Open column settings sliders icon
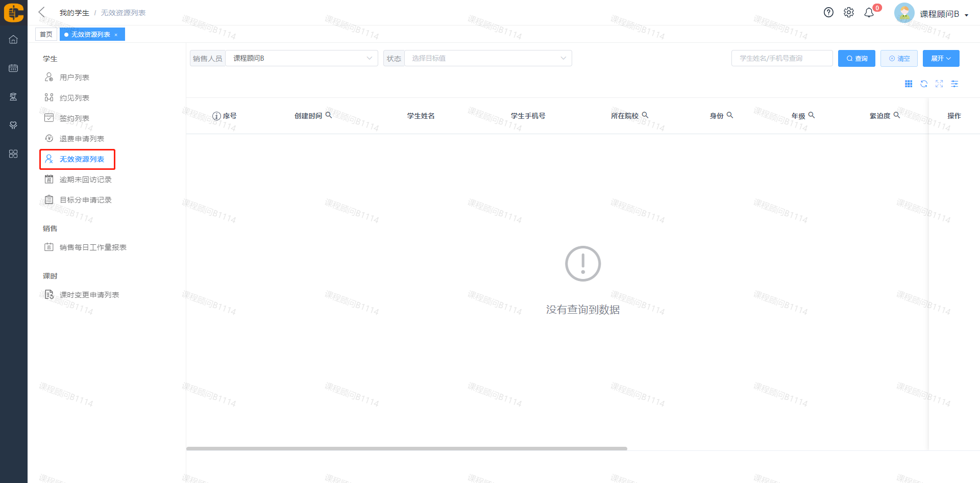Image resolution: width=980 pixels, height=483 pixels. (954, 84)
